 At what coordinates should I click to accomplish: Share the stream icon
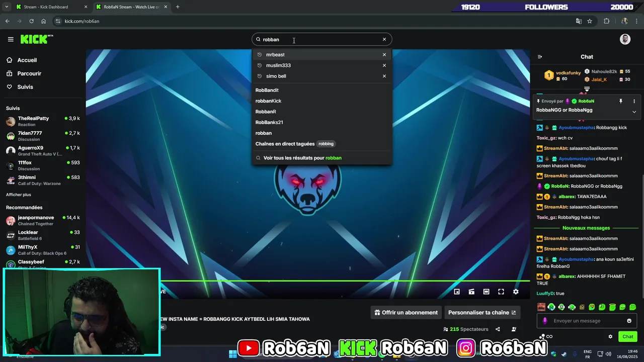point(498,329)
